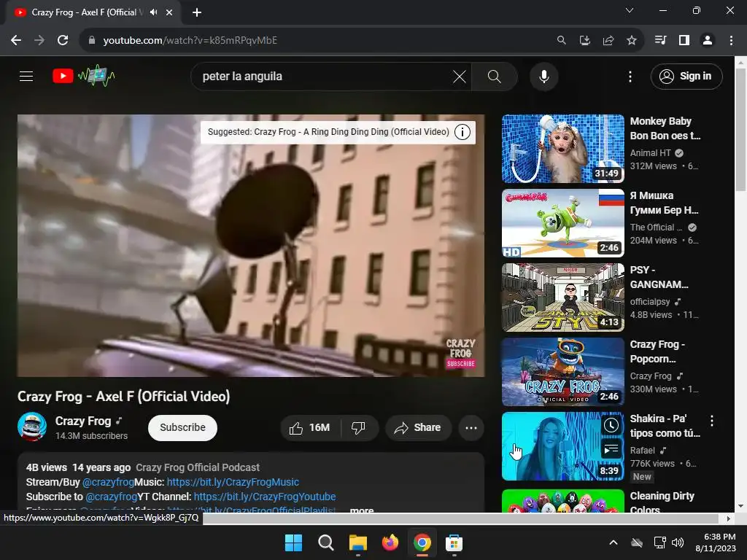Open Crazy Frog channel name link

coord(83,421)
